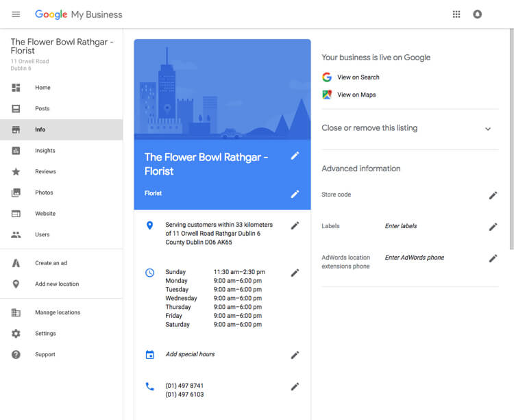Viewport: 514px width, 420px height.
Task: Click the AdWords Create an ad icon
Action: coord(16,263)
